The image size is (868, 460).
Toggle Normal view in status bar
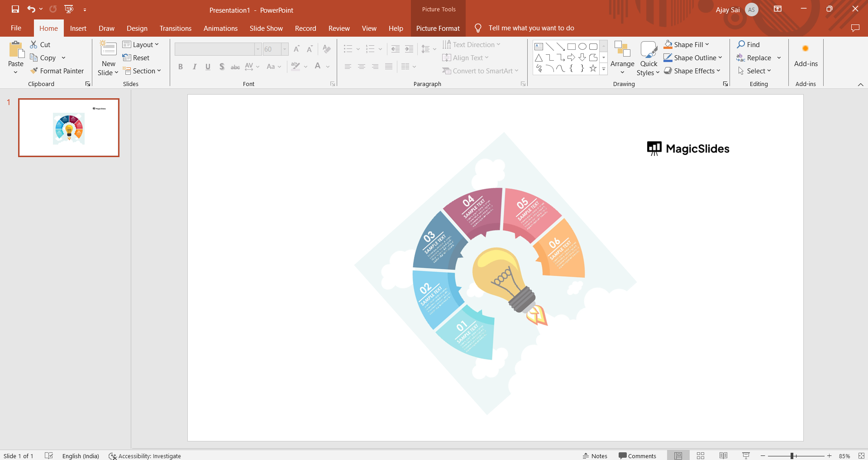[678, 455]
